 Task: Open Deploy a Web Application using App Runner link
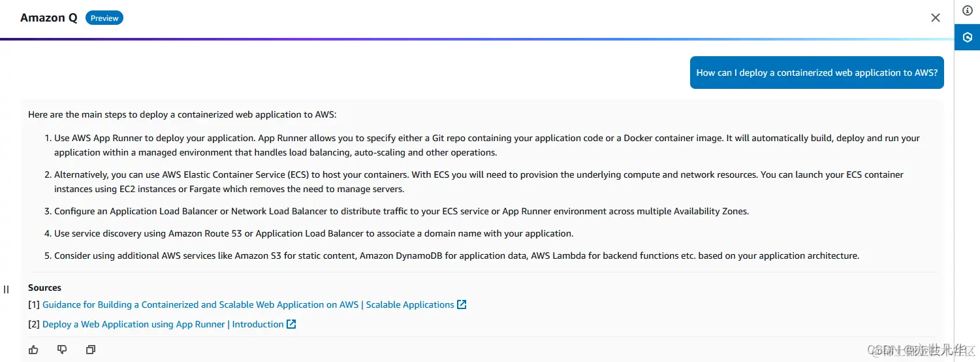pyautogui.click(x=163, y=324)
